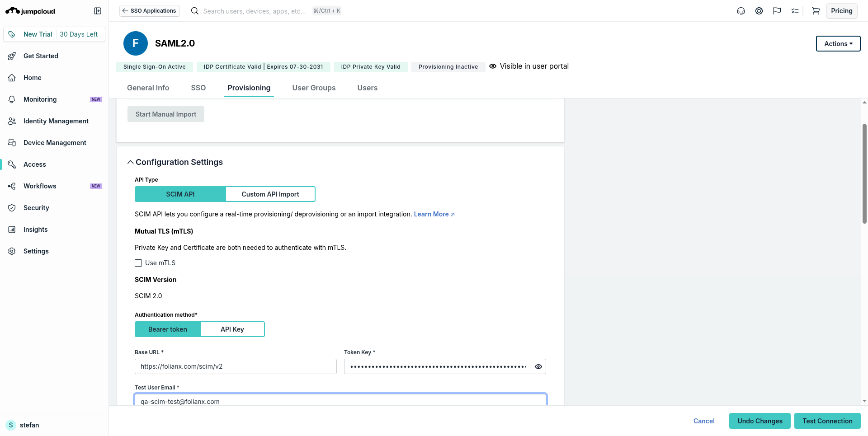The image size is (868, 436).
Task: Click the Settings gear icon
Action: coord(12,251)
